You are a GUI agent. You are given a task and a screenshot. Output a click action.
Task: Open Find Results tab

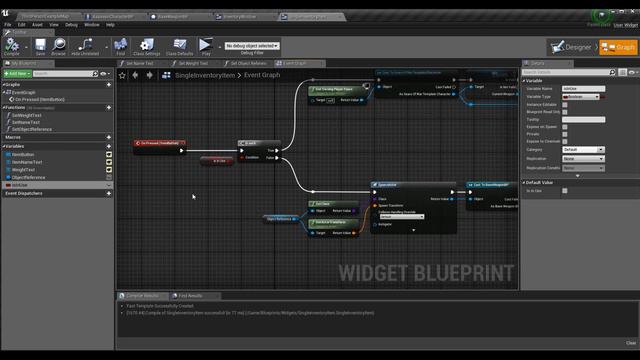pos(190,296)
